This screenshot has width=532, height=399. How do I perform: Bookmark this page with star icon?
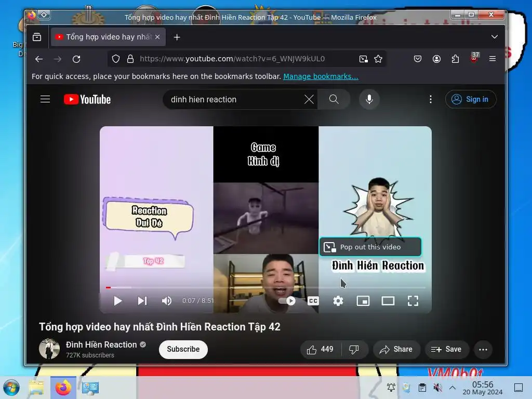378,59
